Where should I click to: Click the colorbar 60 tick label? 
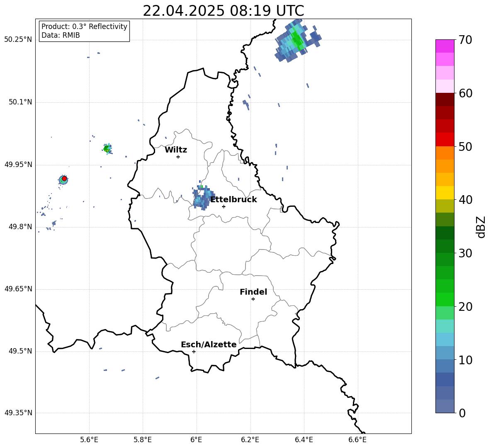tap(465, 93)
